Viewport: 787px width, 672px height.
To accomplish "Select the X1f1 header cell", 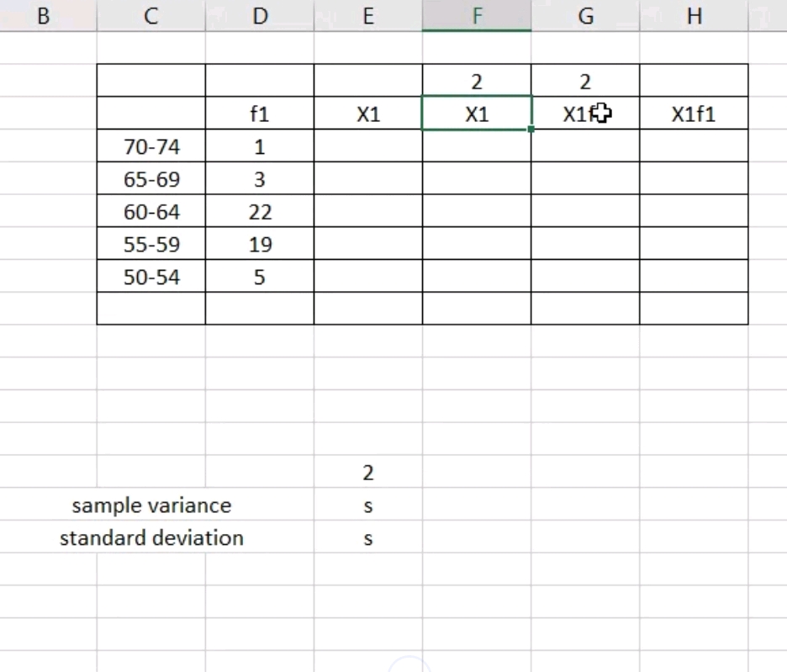I will [694, 114].
